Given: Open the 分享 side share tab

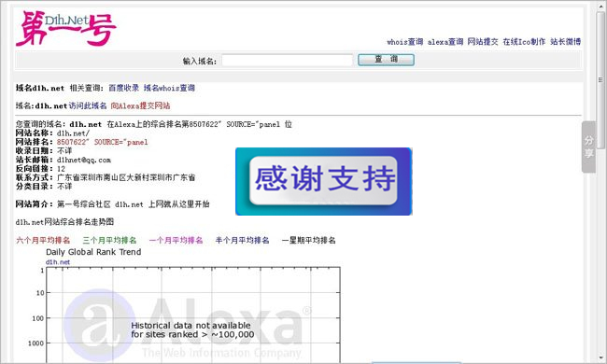Looking at the screenshot, I should point(589,147).
